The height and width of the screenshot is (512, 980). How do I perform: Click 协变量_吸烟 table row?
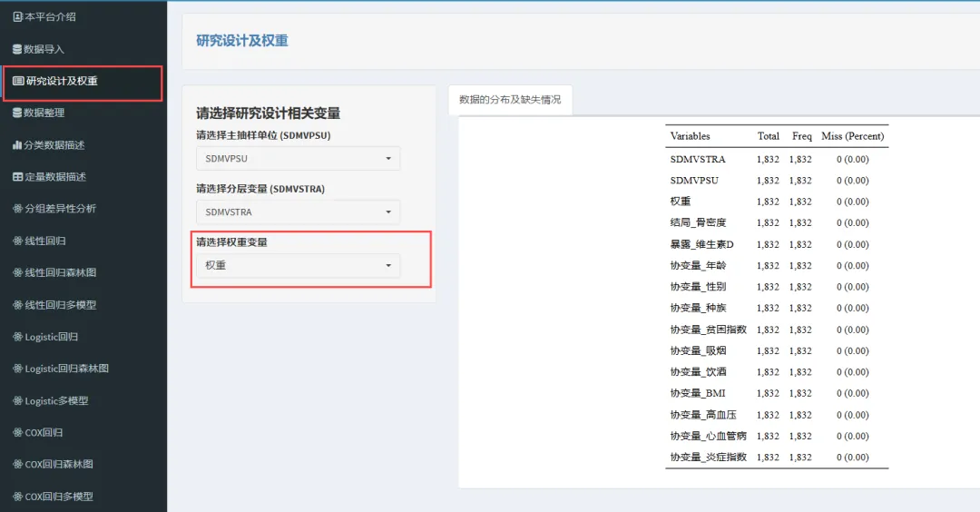click(777, 351)
